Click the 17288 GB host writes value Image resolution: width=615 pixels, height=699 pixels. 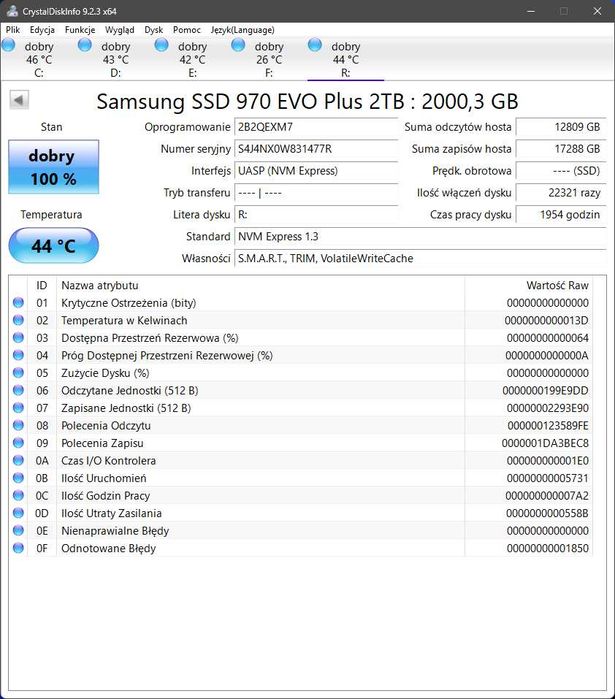point(561,149)
